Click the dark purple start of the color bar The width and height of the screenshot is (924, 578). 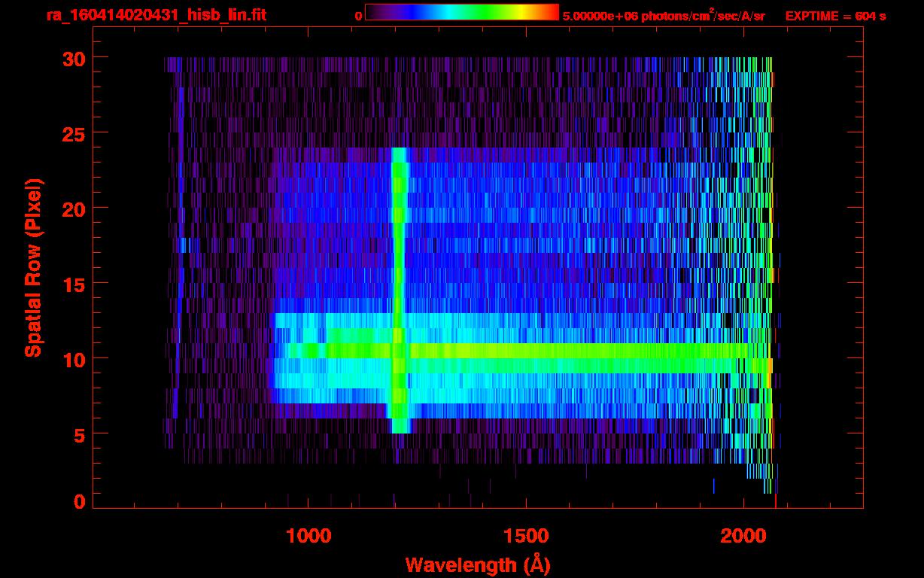(x=373, y=13)
